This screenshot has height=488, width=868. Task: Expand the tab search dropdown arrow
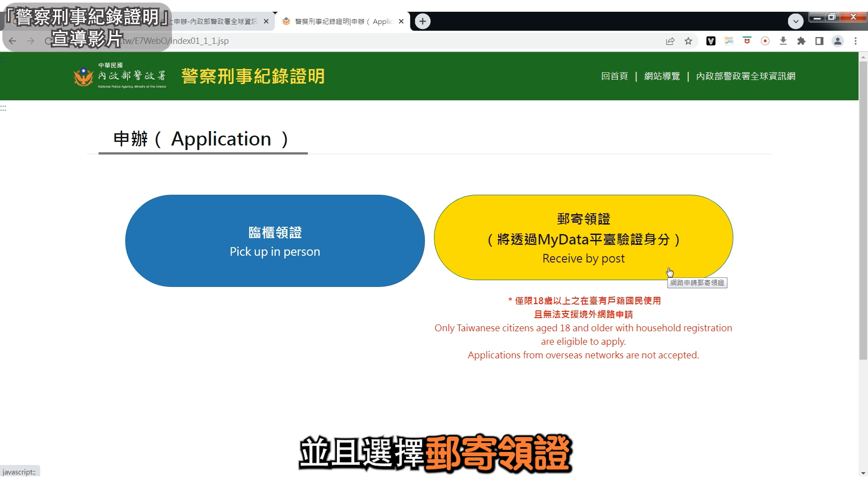[796, 21]
